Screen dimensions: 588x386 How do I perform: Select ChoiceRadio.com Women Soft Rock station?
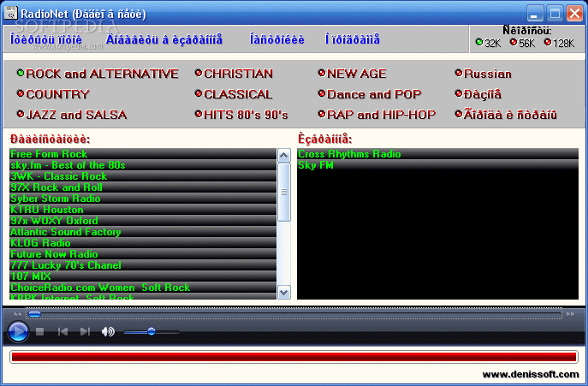click(x=143, y=288)
